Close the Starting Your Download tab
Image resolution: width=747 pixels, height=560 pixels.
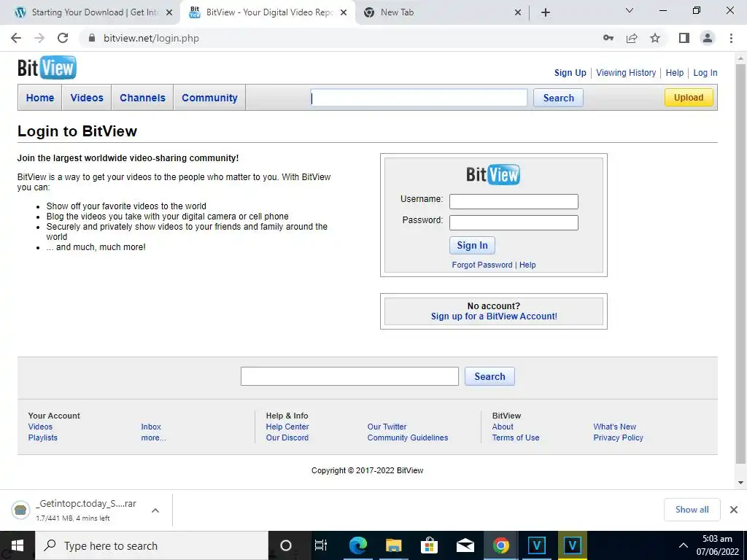[x=169, y=13]
